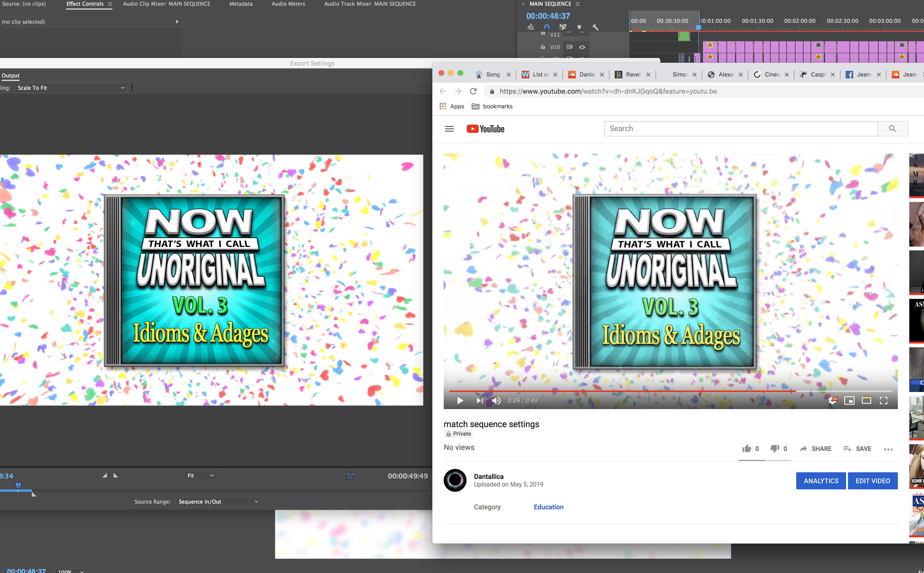Select Output tab in Export Settings
Screen dimensions: 924x573
click(11, 75)
